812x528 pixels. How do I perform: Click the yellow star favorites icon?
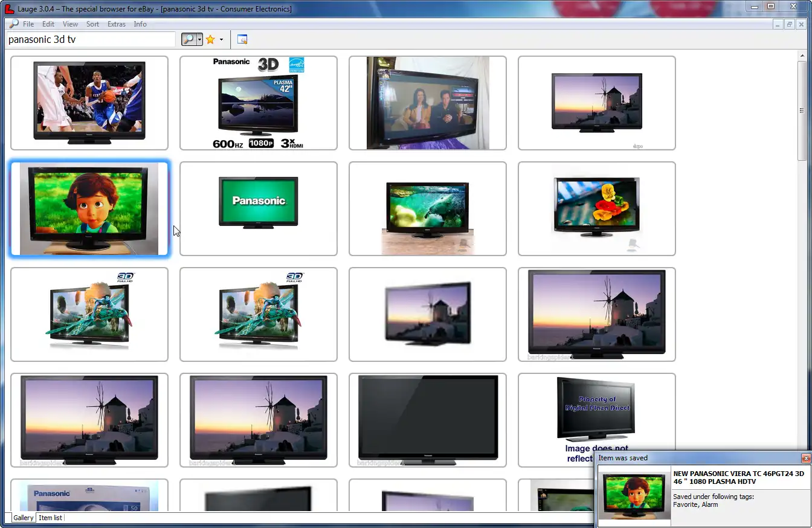click(x=210, y=39)
